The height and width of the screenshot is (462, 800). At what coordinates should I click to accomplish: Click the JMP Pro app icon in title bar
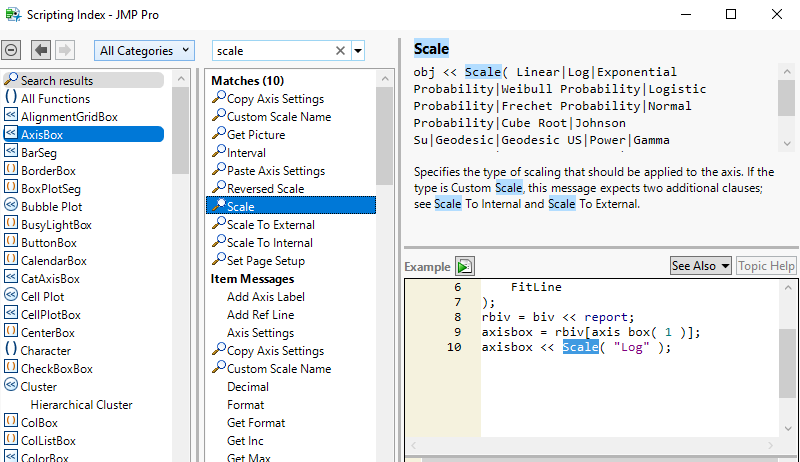13,14
